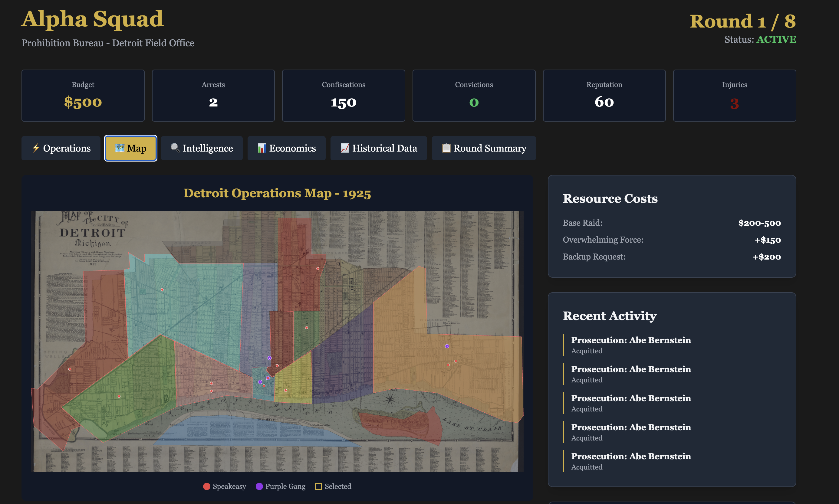Switch to the Intelligence tab
The height and width of the screenshot is (504, 839).
202,148
